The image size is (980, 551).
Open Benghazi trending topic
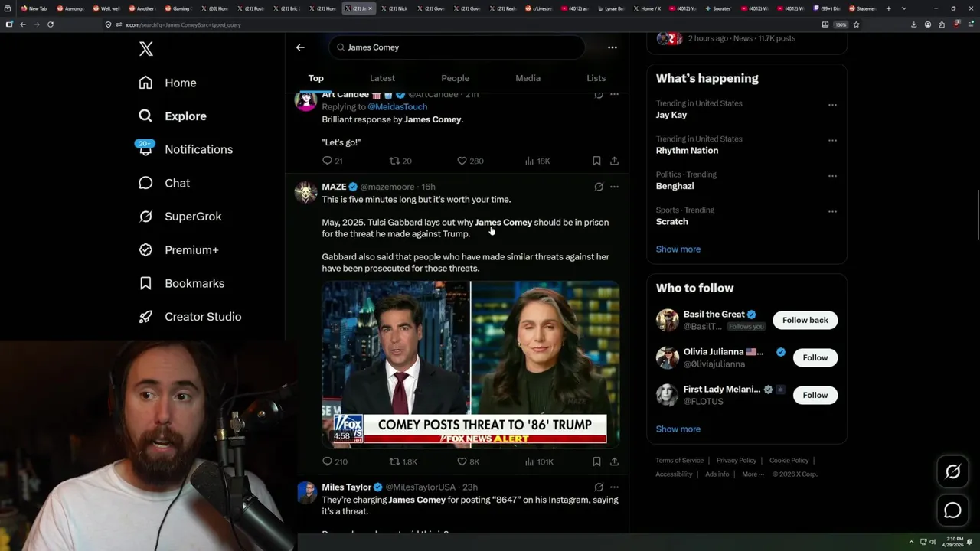(675, 186)
